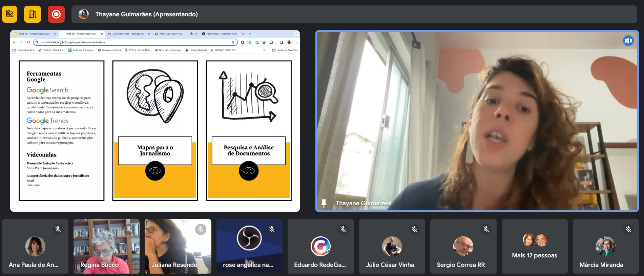Click the muted mic icon on Márcia Miranda's tile
The width and height of the screenshot is (644, 276).
click(628, 229)
